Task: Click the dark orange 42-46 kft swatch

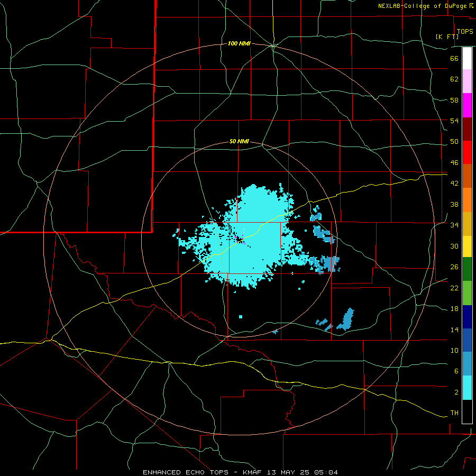Action: pyautogui.click(x=467, y=176)
